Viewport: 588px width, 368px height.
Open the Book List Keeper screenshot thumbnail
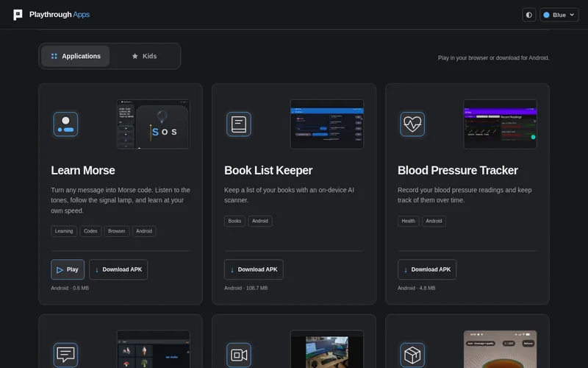(327, 124)
